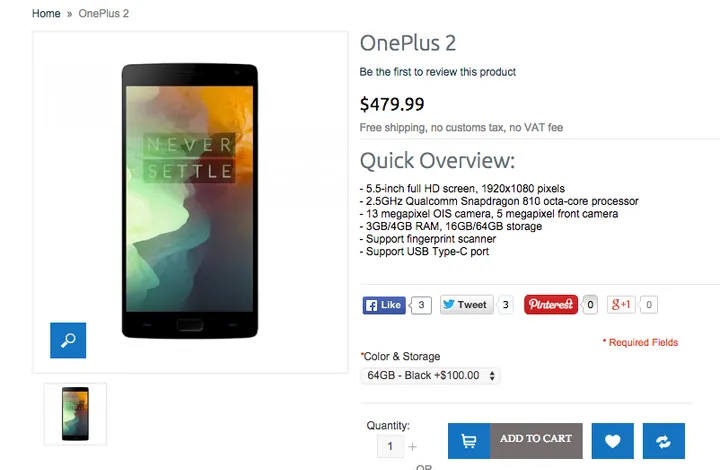Image resolution: width=720 pixels, height=470 pixels.
Task: Click the OnePlus 2 product title
Action: pyautogui.click(x=408, y=43)
